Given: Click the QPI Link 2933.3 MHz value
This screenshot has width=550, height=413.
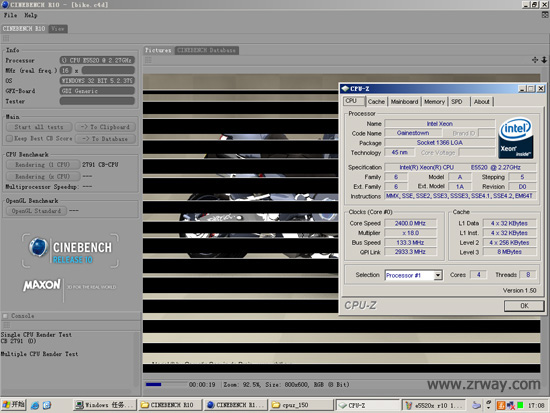Looking at the screenshot, I should click(x=410, y=252).
